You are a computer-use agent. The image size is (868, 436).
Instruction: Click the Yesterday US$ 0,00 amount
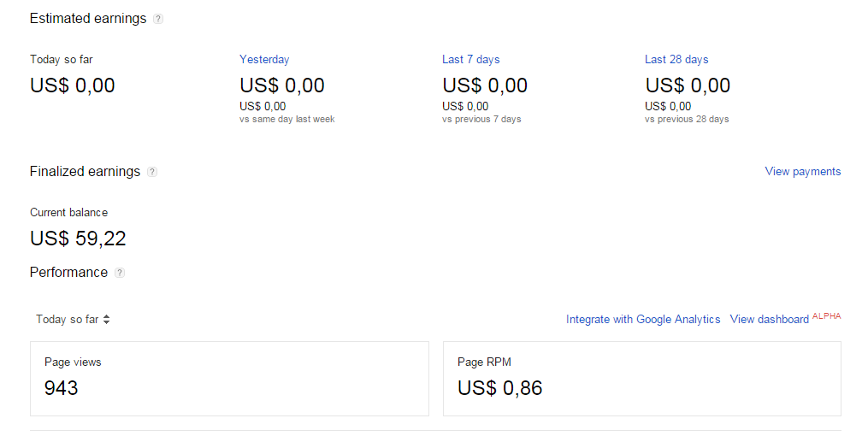coord(282,85)
